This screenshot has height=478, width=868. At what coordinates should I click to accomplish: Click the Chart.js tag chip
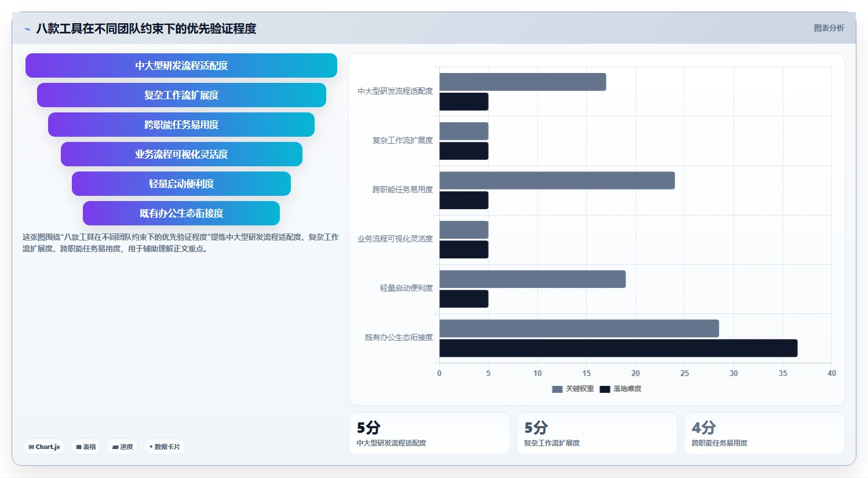[x=44, y=447]
